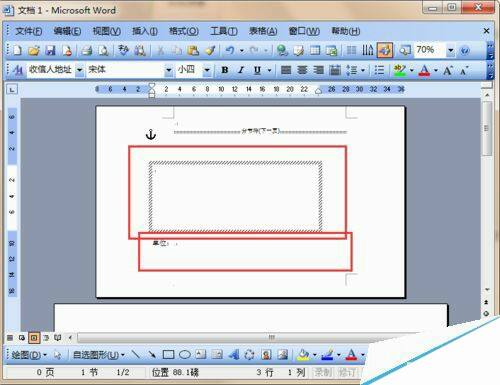Select the Rectangle drawing tool

point(168,354)
